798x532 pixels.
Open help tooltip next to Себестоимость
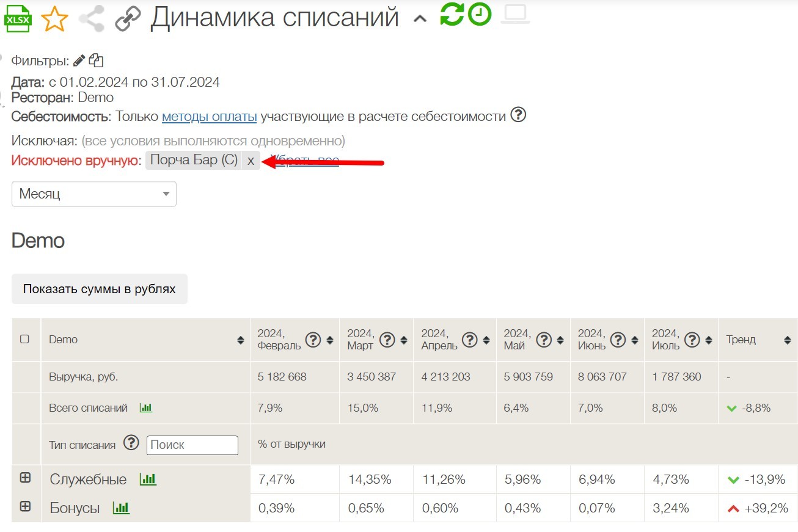518,114
